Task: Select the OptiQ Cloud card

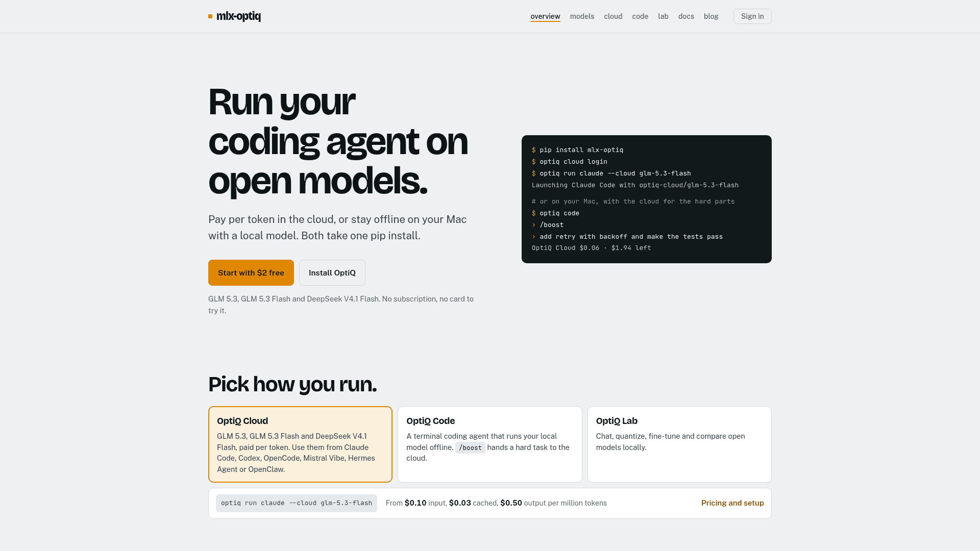Action: tap(300, 444)
